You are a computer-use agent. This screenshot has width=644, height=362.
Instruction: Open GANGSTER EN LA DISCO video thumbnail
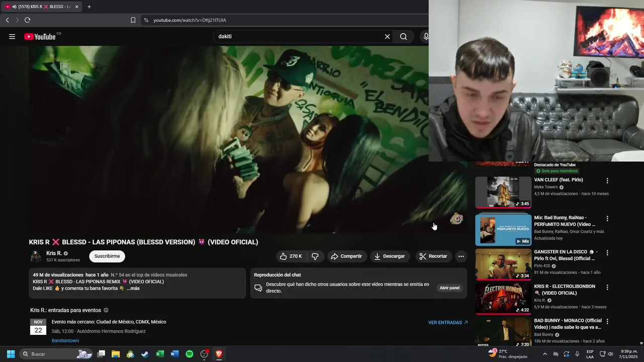click(x=503, y=264)
